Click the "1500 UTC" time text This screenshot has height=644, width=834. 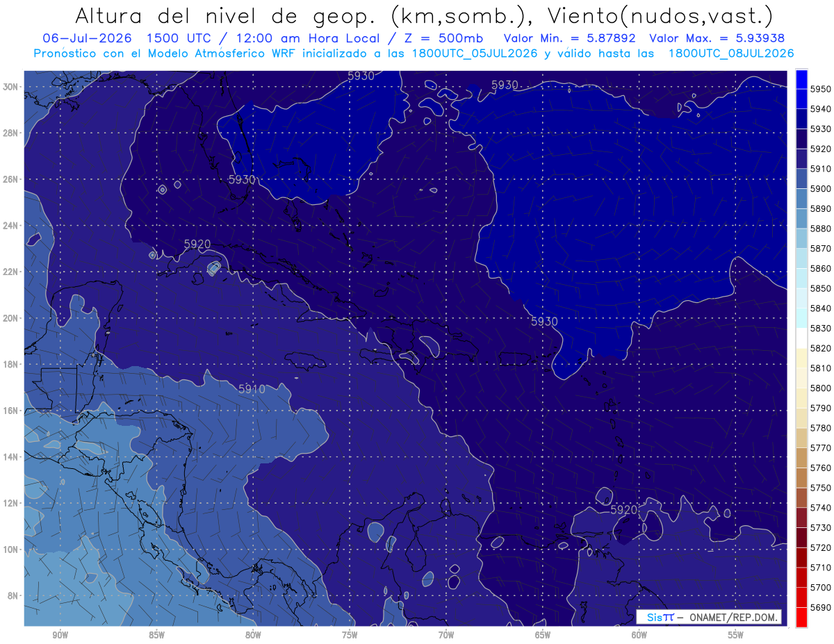(x=179, y=38)
